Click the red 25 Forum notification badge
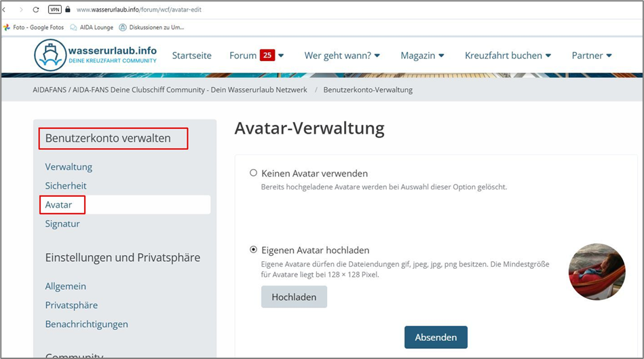 pyautogui.click(x=267, y=55)
